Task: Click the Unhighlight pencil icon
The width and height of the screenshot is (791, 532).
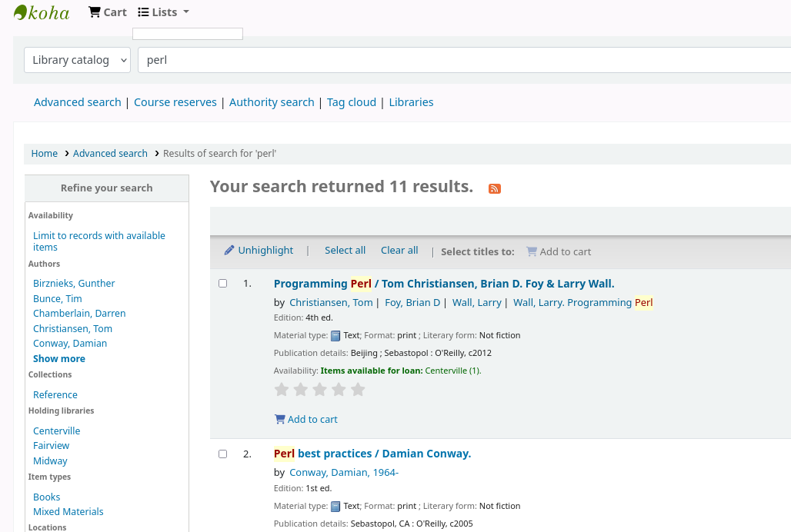Action: point(229,251)
